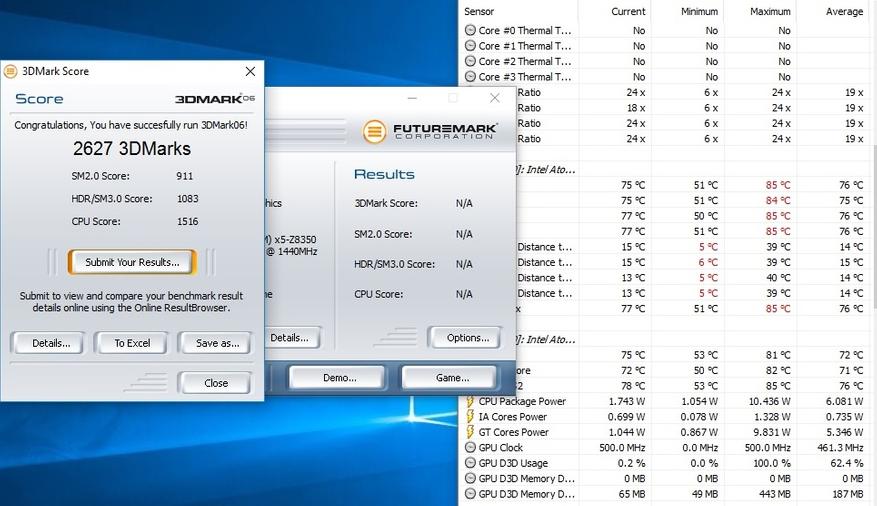The image size is (877, 506).
Task: Select the Core #0 Thermal sensor icon
Action: 470,31
